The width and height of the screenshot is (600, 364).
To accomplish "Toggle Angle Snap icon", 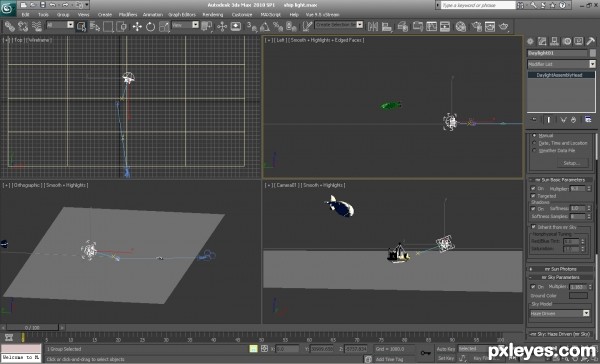I will tap(265, 26).
